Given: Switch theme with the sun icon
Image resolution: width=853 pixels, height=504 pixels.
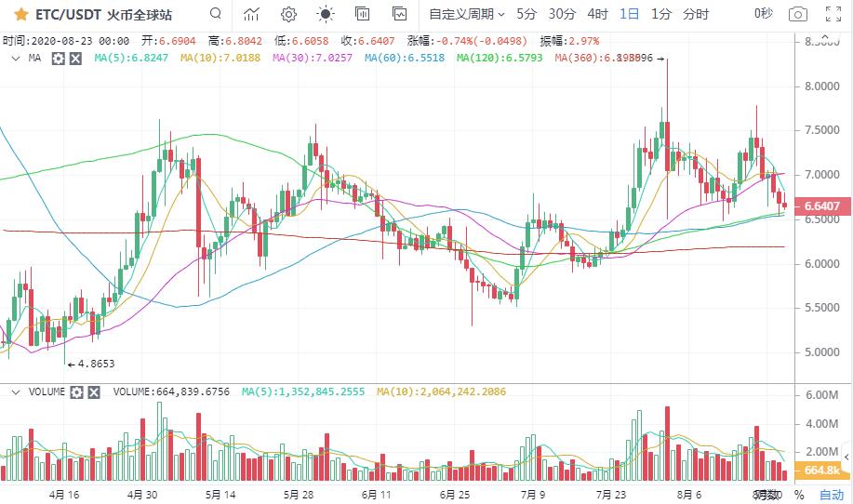Looking at the screenshot, I should [325, 14].
